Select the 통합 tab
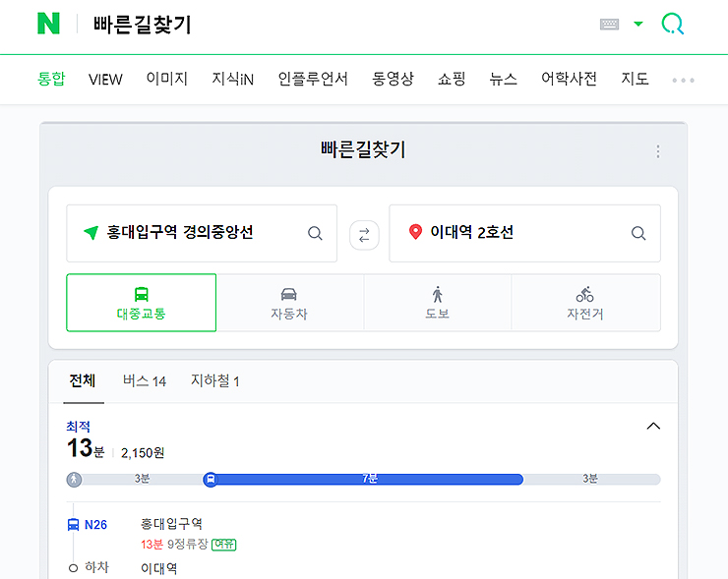The height and width of the screenshot is (579, 728). pyautogui.click(x=51, y=79)
